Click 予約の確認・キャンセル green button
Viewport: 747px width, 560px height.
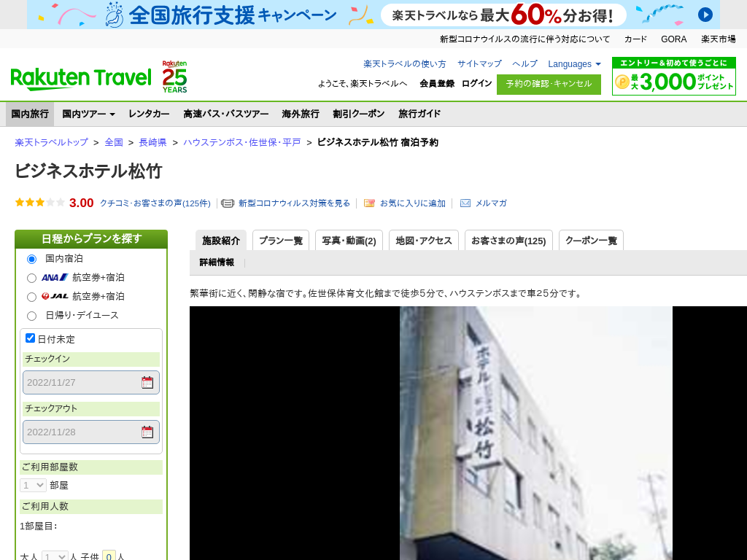pyautogui.click(x=549, y=85)
